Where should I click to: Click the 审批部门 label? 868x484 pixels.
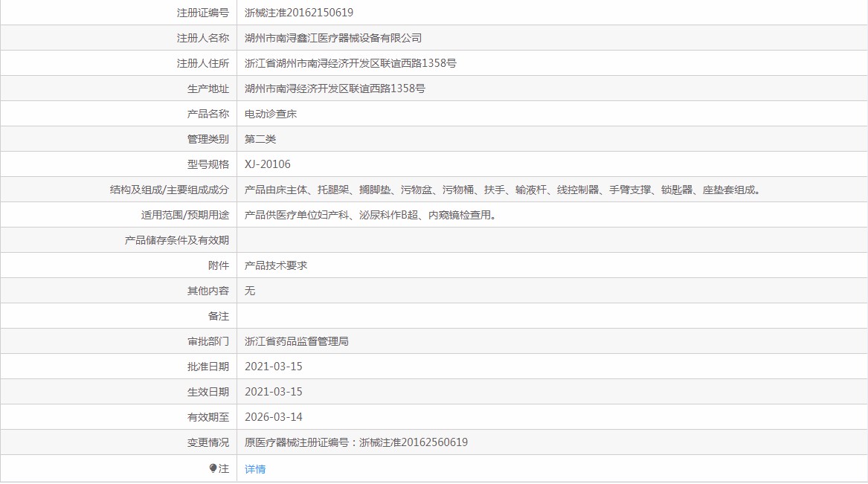point(208,341)
